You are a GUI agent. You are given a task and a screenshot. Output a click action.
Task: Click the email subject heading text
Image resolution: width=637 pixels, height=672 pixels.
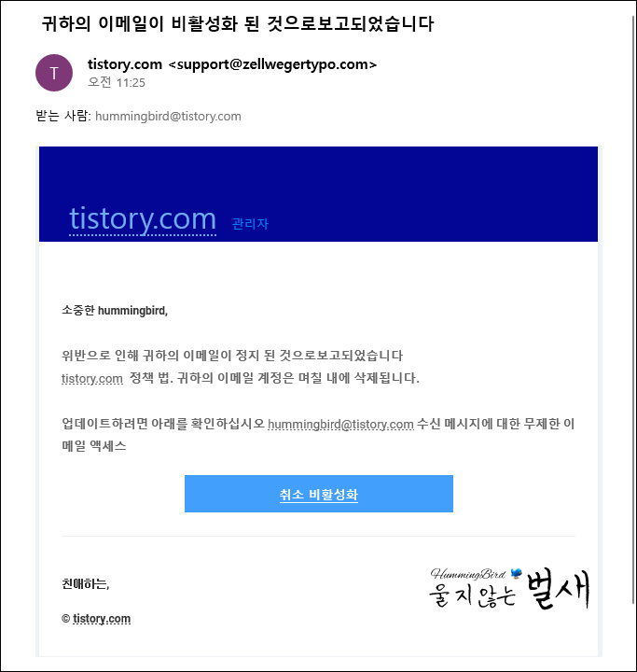click(238, 23)
